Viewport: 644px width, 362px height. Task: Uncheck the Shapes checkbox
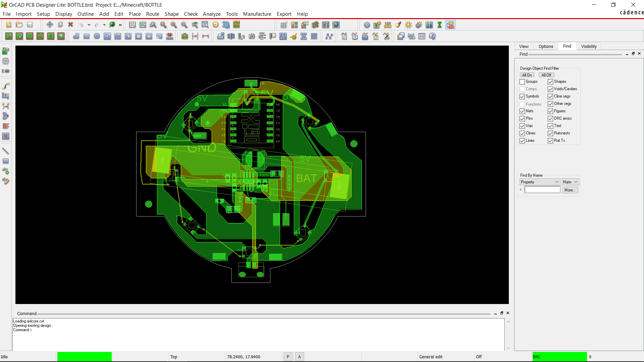pos(550,82)
